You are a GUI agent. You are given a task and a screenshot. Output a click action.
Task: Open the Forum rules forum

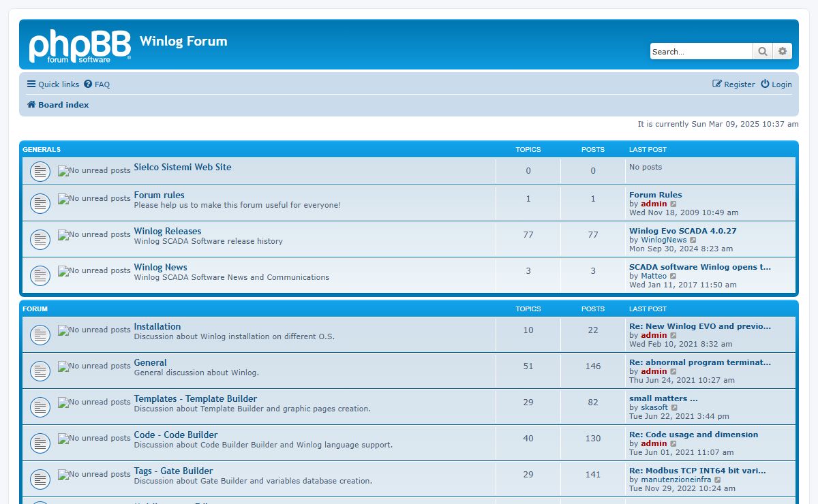pyautogui.click(x=159, y=195)
